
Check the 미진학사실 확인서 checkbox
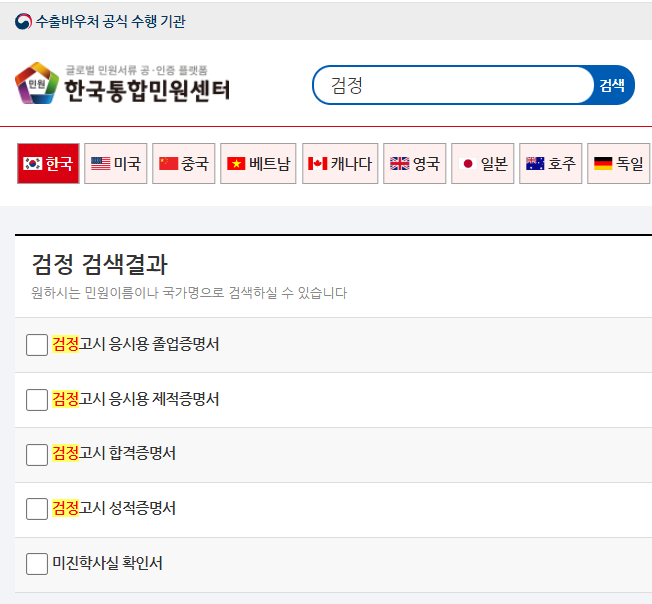pos(37,564)
